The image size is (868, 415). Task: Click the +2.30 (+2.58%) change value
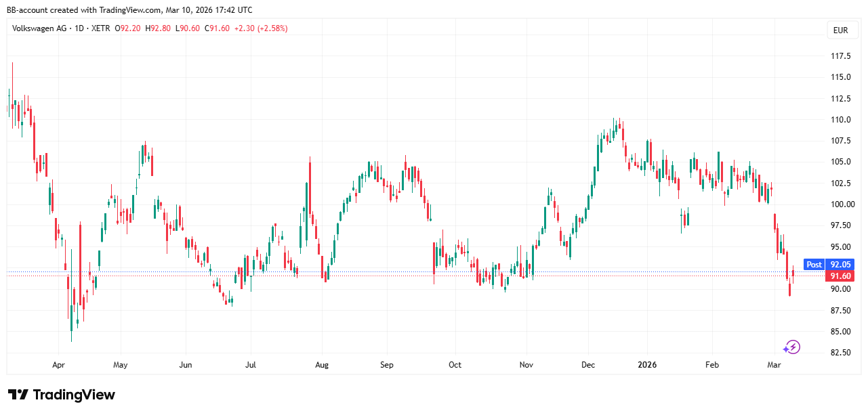pos(260,28)
